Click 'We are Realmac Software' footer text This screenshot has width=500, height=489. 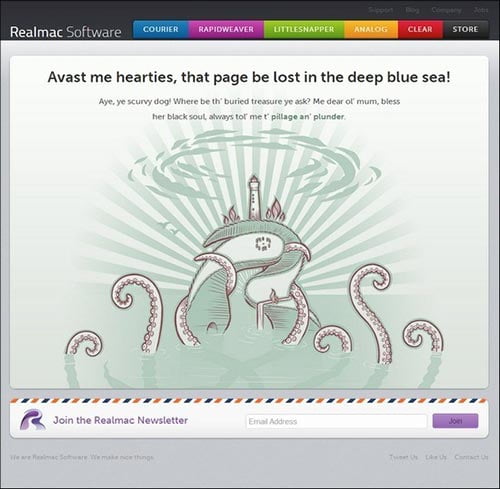tap(82, 457)
